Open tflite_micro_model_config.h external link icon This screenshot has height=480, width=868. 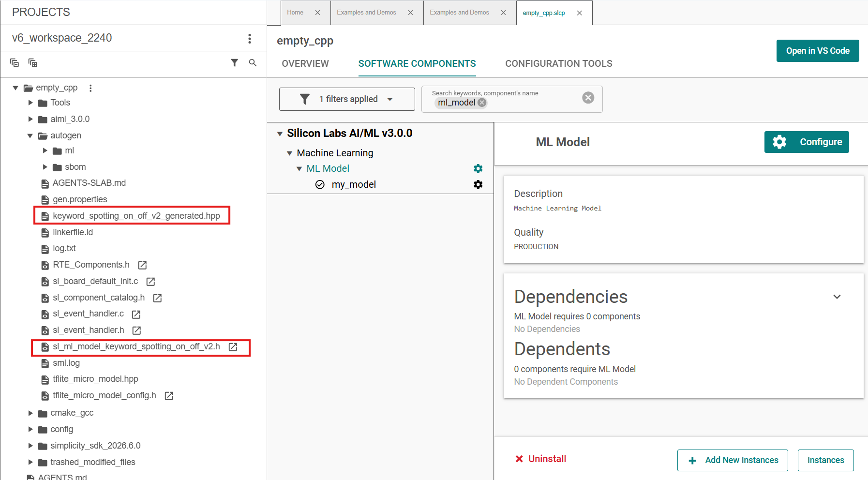[x=169, y=396]
